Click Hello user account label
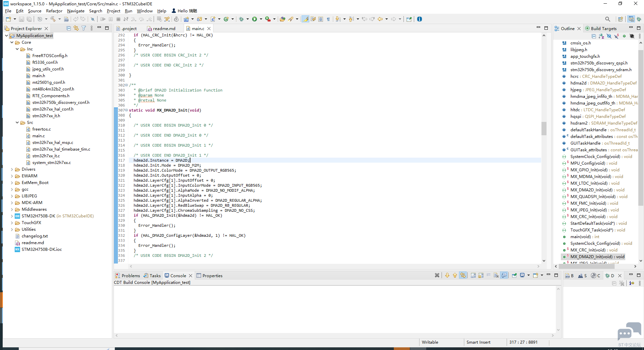This screenshot has height=350, width=644. 184,11
